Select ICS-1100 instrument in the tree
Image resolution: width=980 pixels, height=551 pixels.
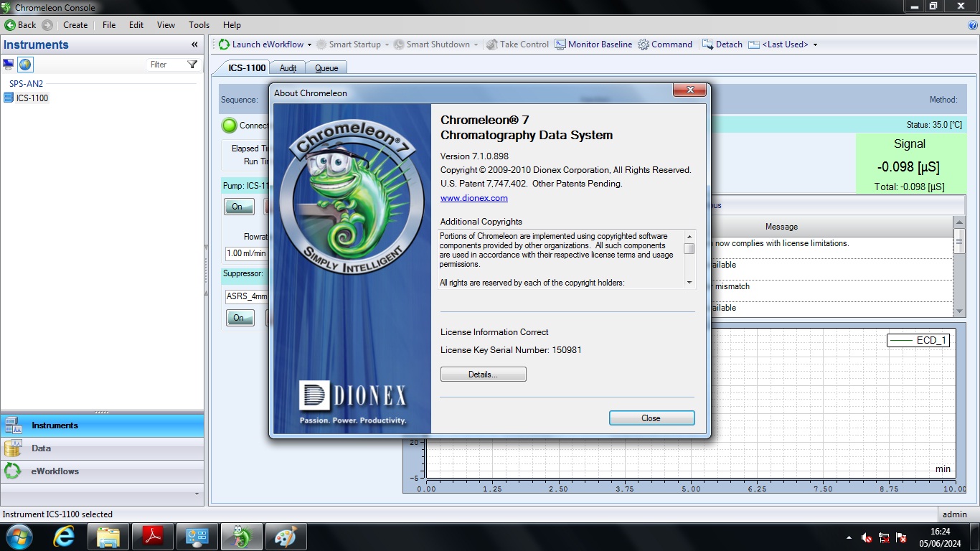coord(32,98)
